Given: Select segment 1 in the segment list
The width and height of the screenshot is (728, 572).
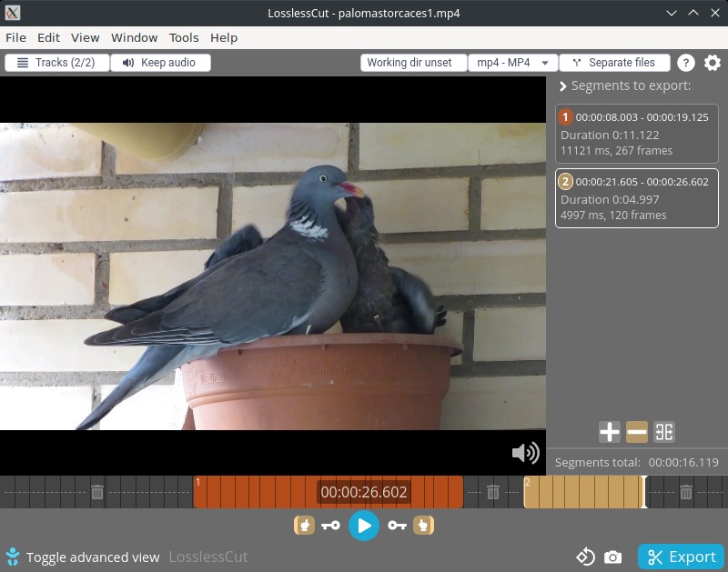Looking at the screenshot, I should (x=636, y=134).
